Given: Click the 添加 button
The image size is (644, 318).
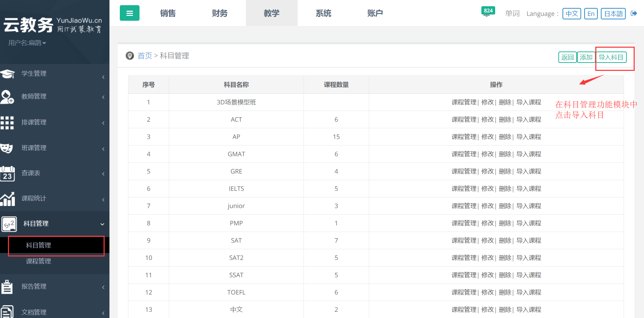Looking at the screenshot, I should coord(586,57).
